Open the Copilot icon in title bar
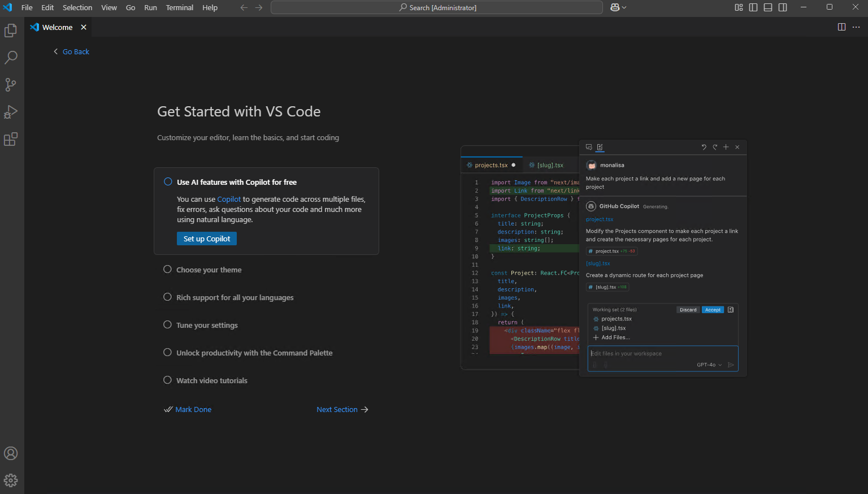 [615, 7]
